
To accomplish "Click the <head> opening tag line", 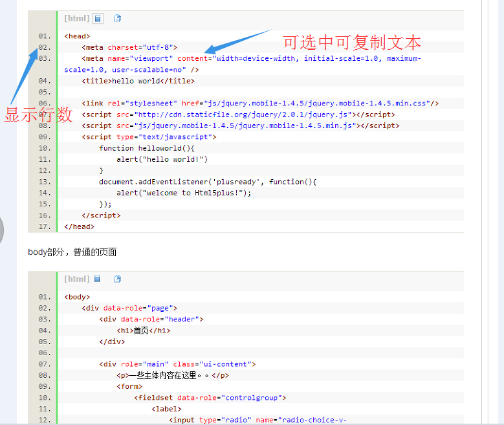I will [x=77, y=36].
